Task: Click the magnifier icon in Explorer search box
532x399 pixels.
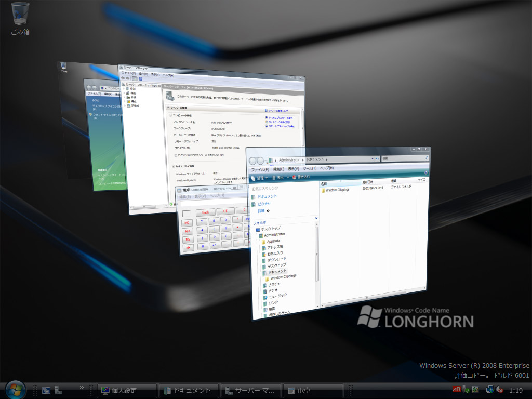Action: point(427,157)
